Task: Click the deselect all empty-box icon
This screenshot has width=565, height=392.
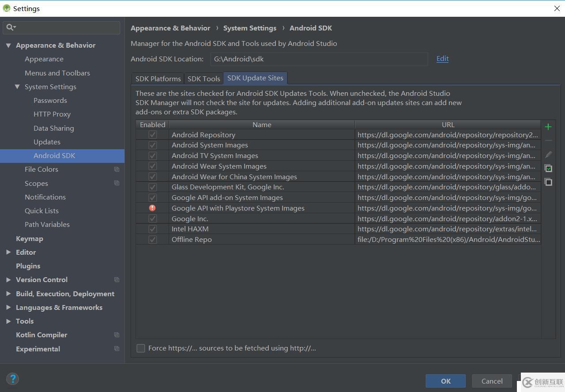Action: click(x=548, y=182)
